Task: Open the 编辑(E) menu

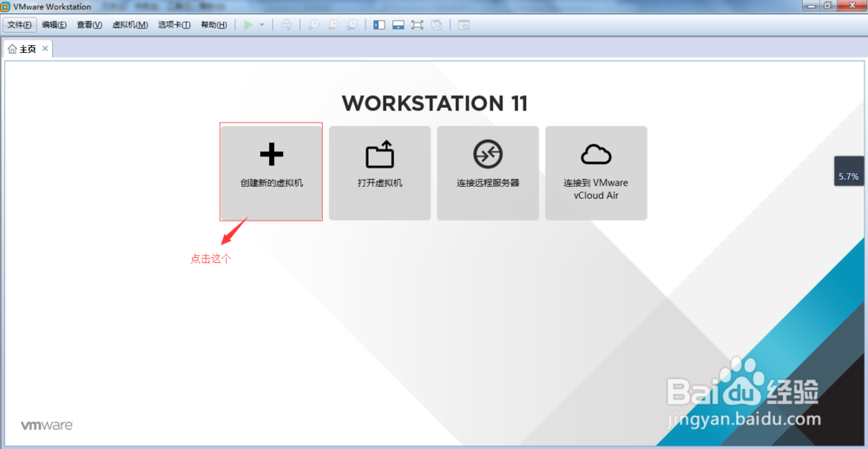Action: pyautogui.click(x=54, y=25)
